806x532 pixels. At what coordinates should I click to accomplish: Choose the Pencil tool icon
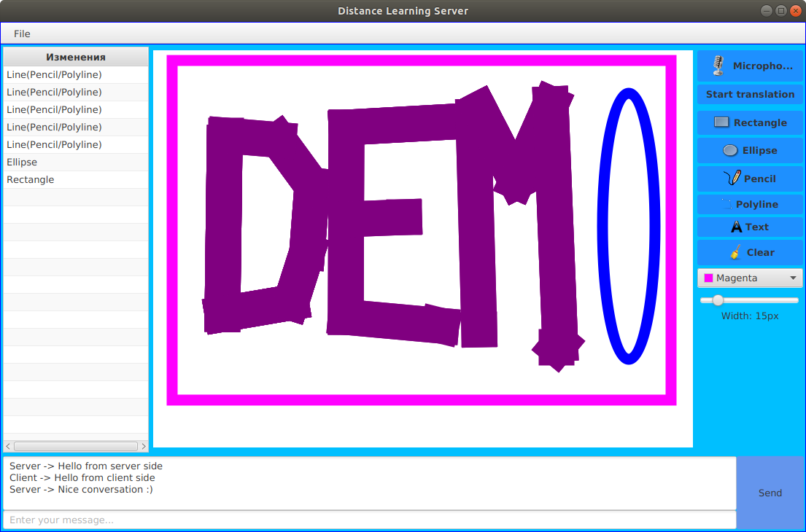click(x=732, y=179)
